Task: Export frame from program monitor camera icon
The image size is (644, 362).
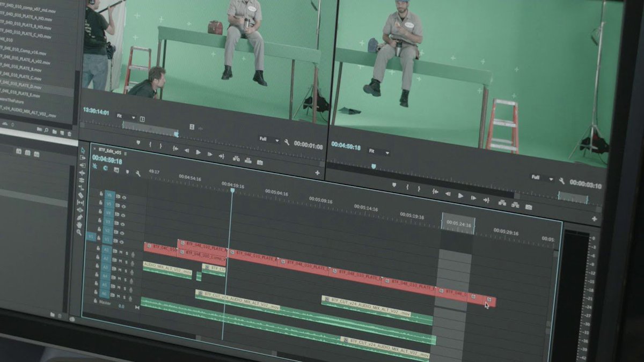Action: pyautogui.click(x=529, y=207)
